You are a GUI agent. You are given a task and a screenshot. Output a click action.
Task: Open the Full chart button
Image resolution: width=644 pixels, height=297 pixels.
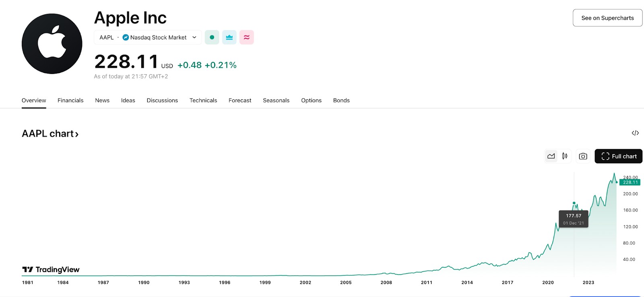tap(618, 156)
